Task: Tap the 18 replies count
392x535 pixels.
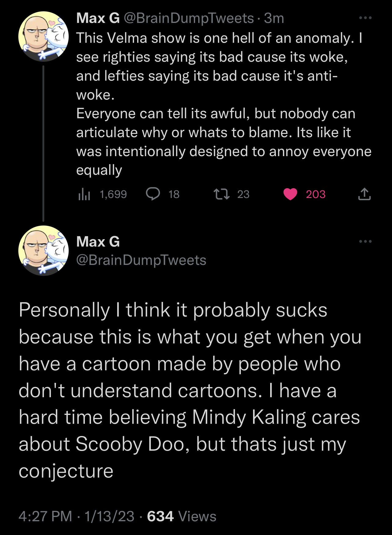Action: point(174,194)
